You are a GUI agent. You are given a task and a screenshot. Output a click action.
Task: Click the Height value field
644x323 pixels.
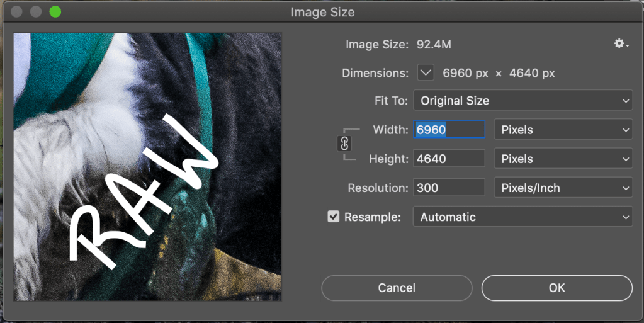449,159
